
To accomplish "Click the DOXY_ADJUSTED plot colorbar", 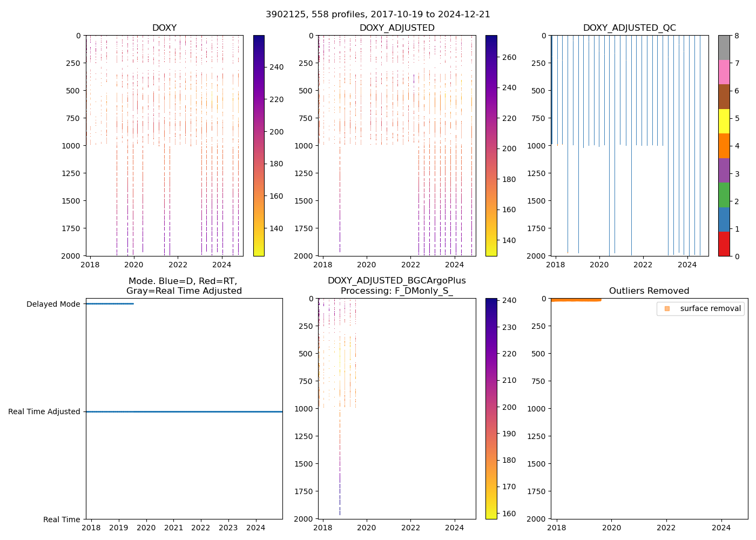I will (491, 146).
